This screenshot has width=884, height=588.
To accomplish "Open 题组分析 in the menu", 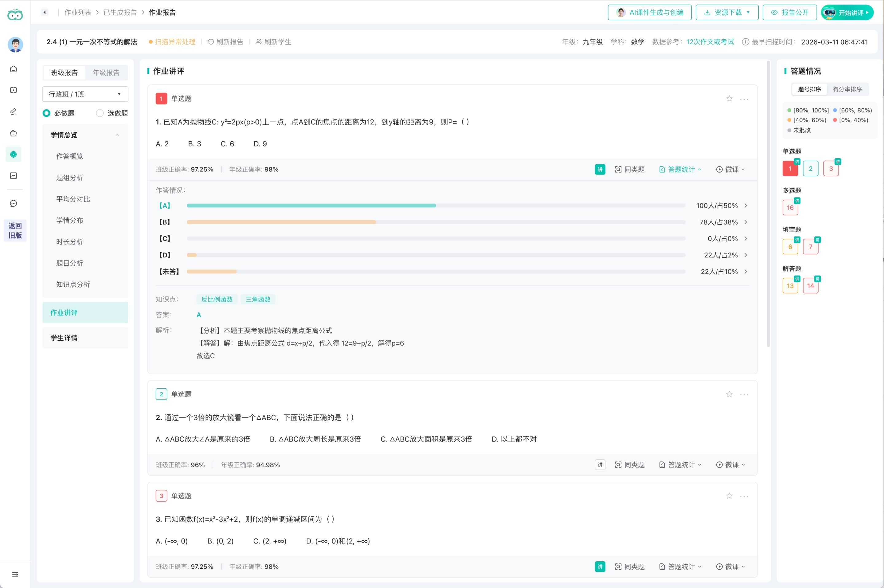I will [70, 177].
